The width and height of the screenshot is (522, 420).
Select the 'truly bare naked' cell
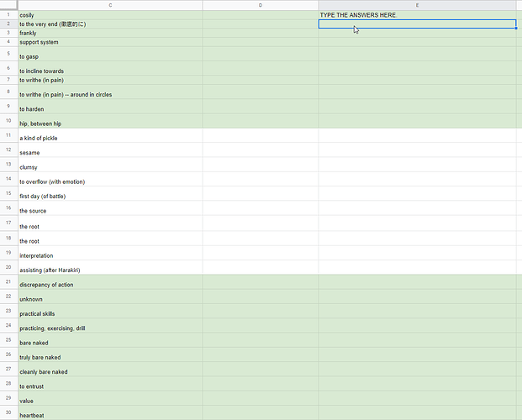click(x=110, y=354)
